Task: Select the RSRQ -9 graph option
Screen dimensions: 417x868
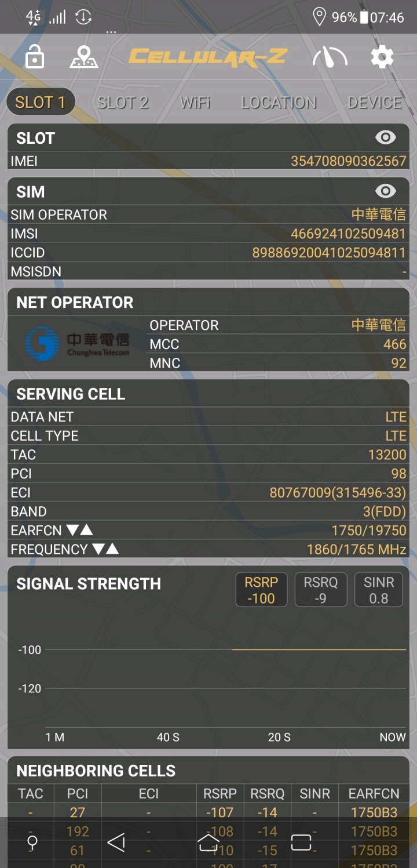Action: [321, 590]
